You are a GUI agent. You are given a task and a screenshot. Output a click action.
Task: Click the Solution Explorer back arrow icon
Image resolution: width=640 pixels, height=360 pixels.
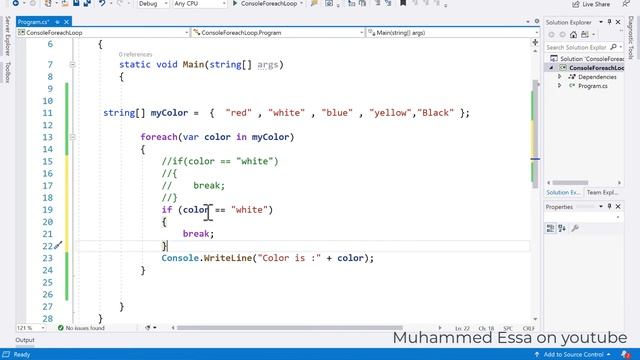click(x=551, y=35)
